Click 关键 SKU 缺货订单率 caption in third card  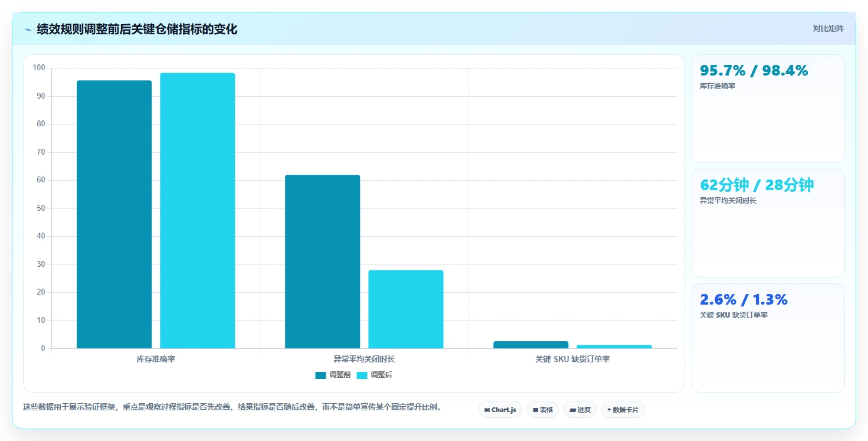point(733,315)
